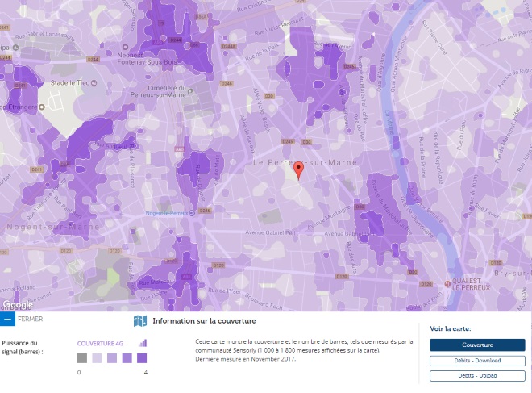Click the darkest purple legend swatch
The image size is (532, 393).
(x=142, y=358)
